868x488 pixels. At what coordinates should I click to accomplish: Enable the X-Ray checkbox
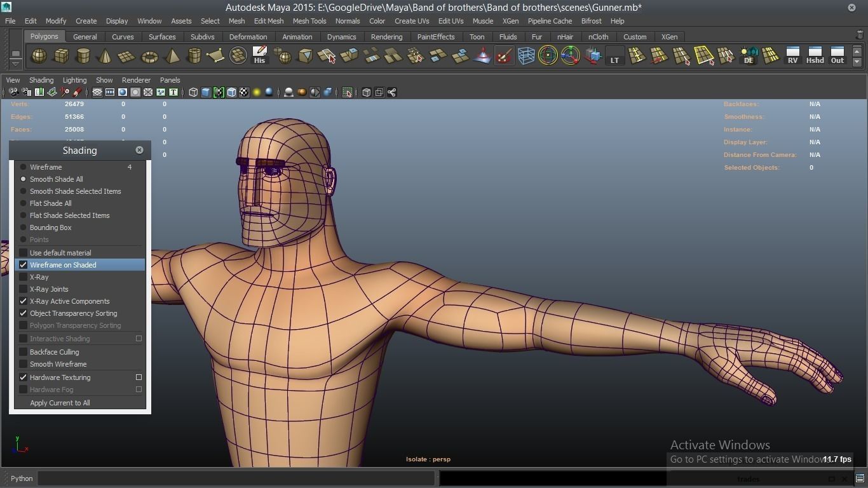tap(24, 277)
